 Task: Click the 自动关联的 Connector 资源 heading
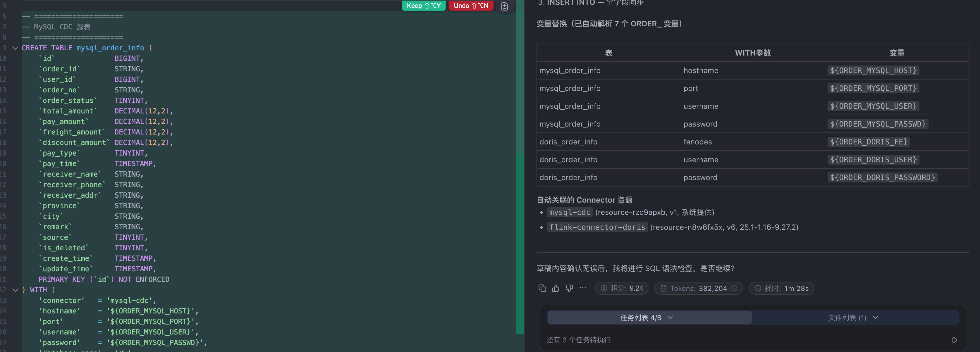point(584,200)
